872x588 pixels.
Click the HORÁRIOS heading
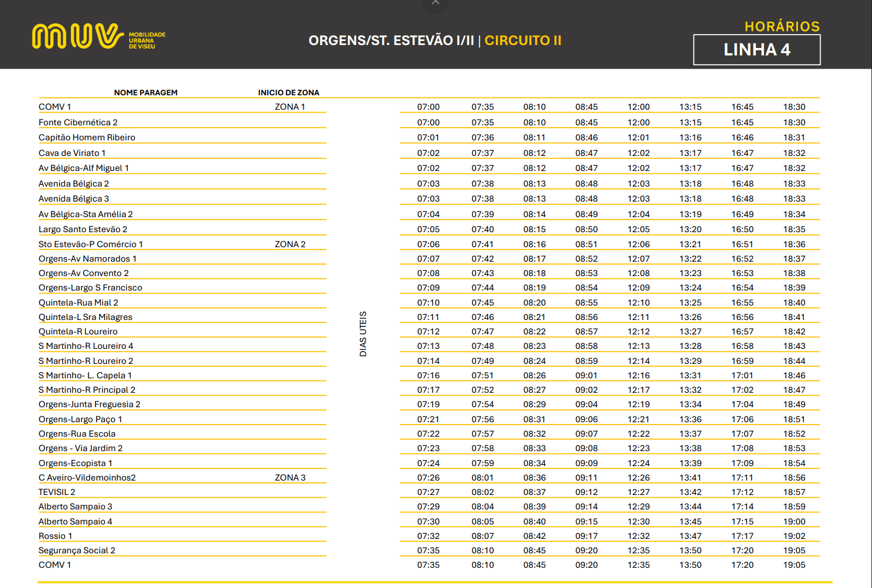coord(782,27)
